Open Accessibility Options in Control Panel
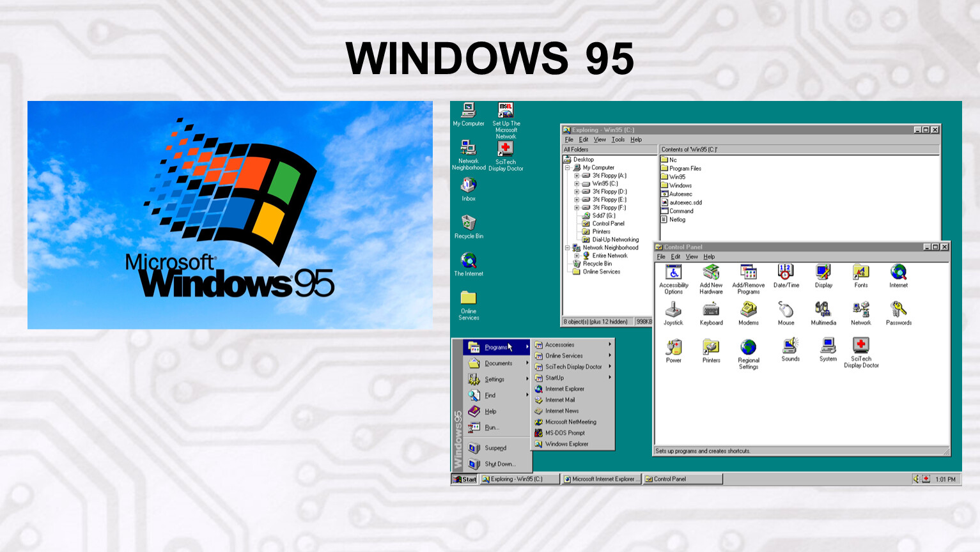The height and width of the screenshot is (552, 980). (x=673, y=273)
